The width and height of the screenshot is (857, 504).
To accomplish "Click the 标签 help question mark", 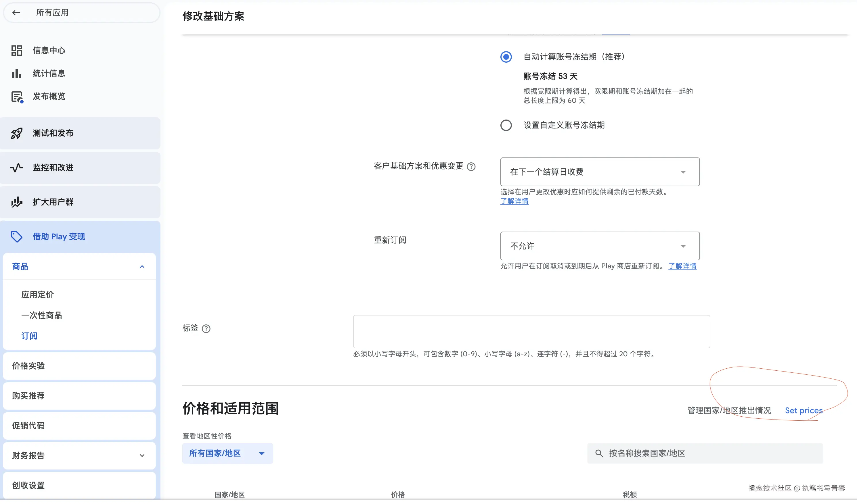I will [206, 328].
